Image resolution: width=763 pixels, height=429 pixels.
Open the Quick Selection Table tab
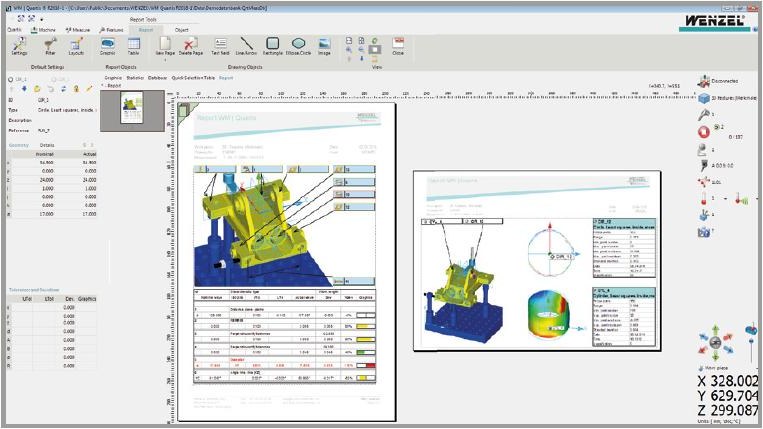click(x=193, y=78)
